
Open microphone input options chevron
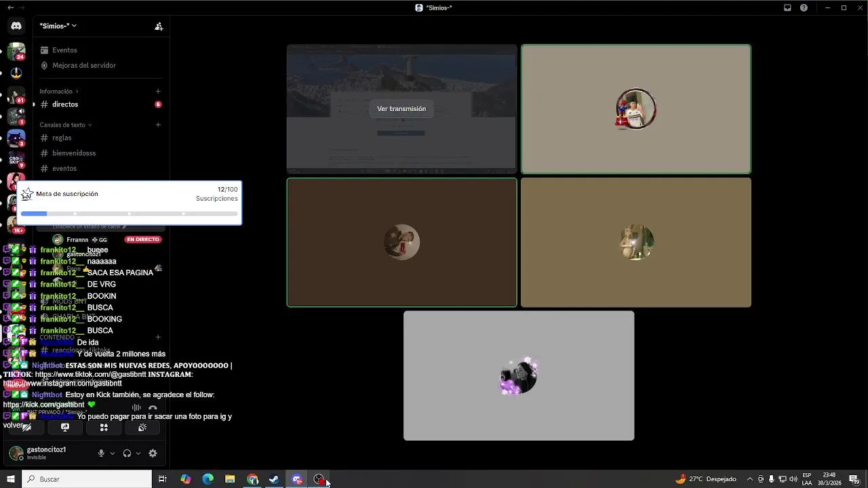tap(113, 453)
